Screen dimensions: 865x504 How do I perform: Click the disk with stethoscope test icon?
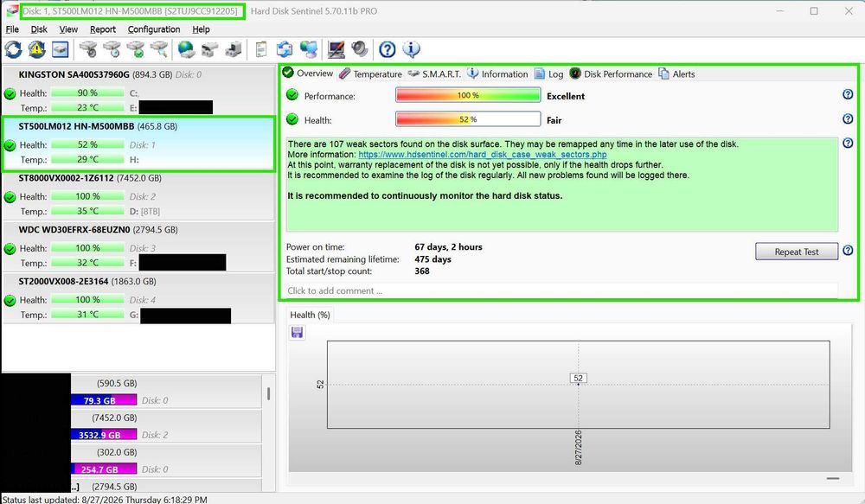point(88,49)
